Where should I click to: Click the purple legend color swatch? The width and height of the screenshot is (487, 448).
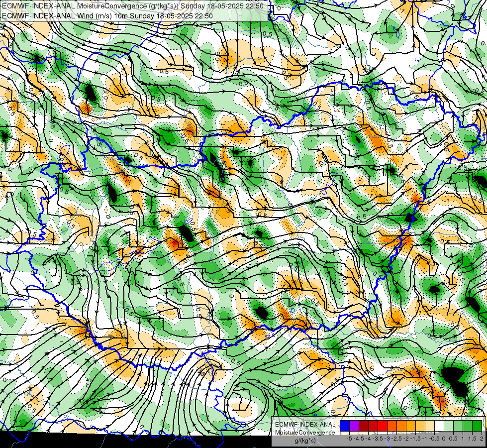pyautogui.click(x=354, y=426)
